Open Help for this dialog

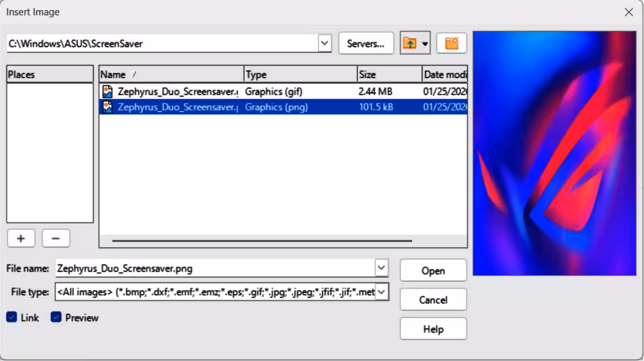point(434,329)
